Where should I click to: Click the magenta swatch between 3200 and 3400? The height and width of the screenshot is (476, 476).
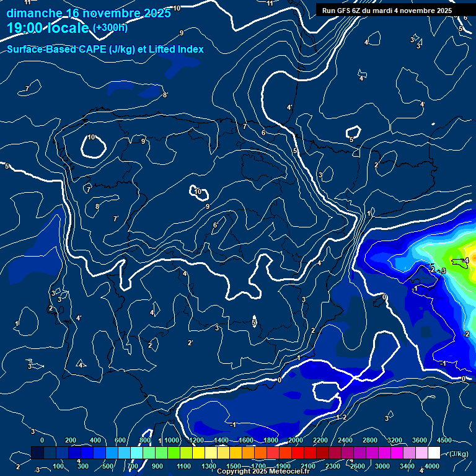397,452
